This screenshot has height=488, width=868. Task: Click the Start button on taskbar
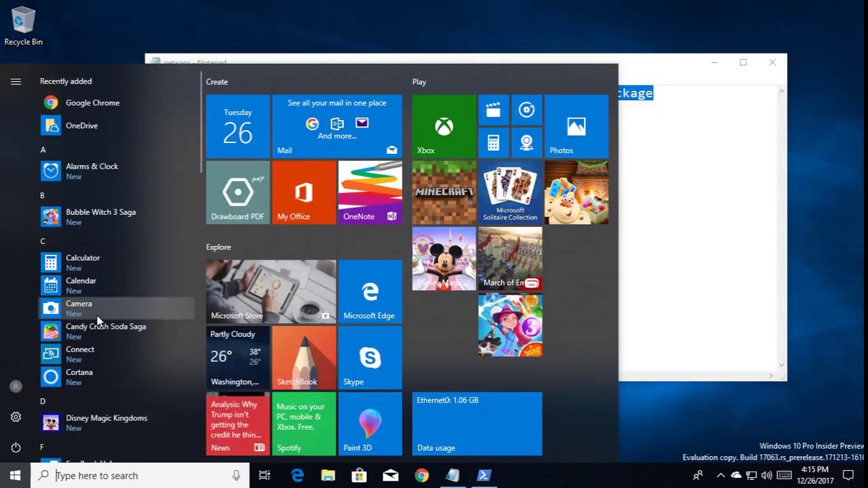15,475
